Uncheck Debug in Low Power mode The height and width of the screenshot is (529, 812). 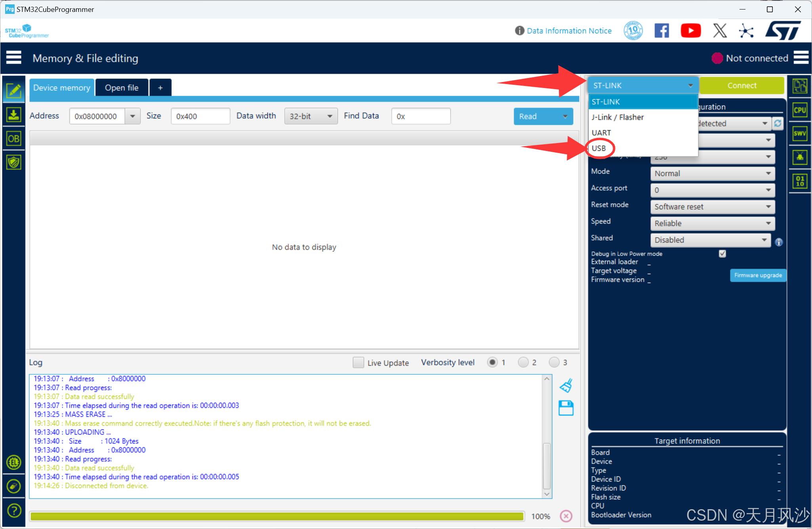(x=722, y=254)
